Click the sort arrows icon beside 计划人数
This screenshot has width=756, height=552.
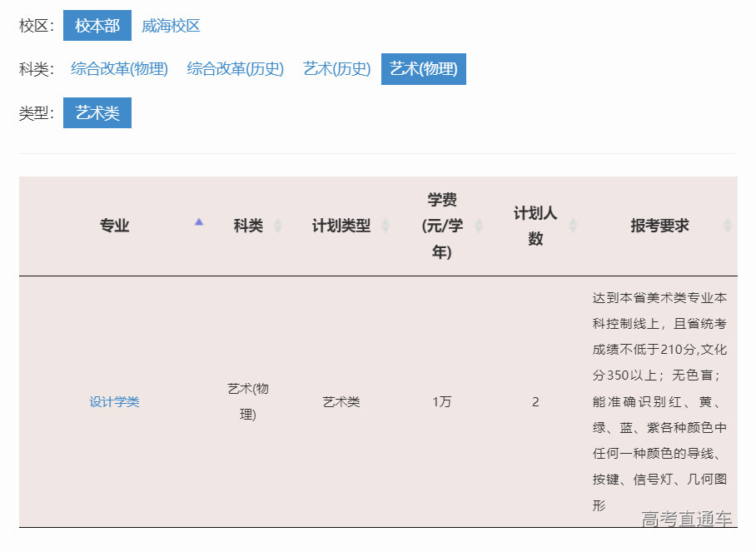[572, 225]
